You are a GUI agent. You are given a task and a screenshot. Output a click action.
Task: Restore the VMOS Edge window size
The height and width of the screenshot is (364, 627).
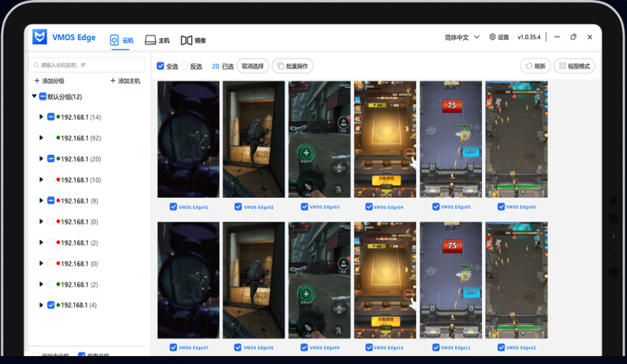coord(573,37)
